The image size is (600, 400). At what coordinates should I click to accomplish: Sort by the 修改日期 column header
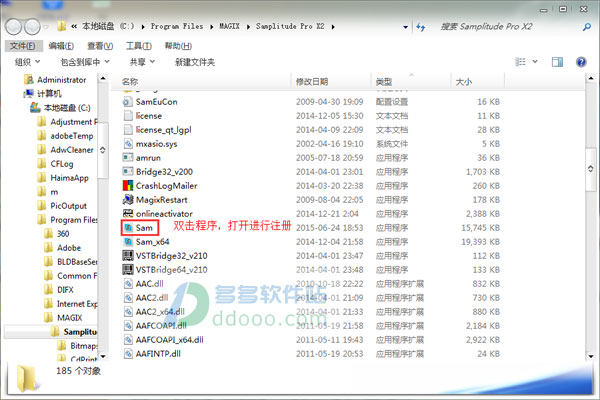pyautogui.click(x=331, y=82)
